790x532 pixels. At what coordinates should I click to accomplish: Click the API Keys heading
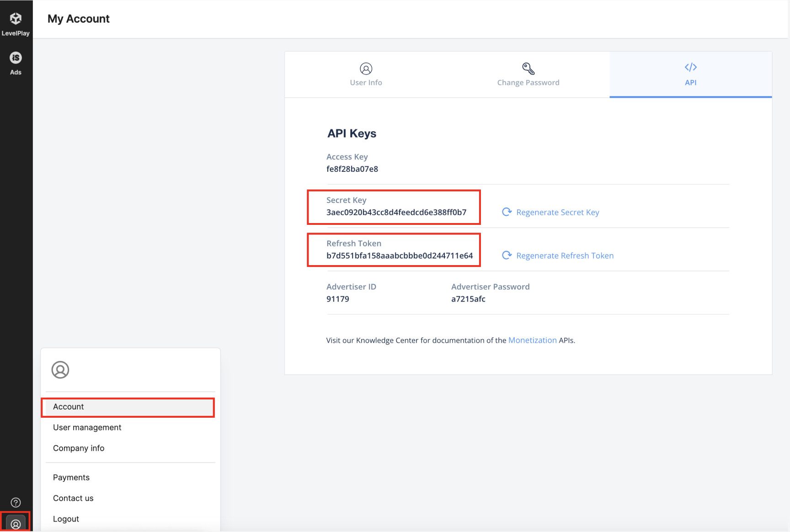(x=352, y=133)
